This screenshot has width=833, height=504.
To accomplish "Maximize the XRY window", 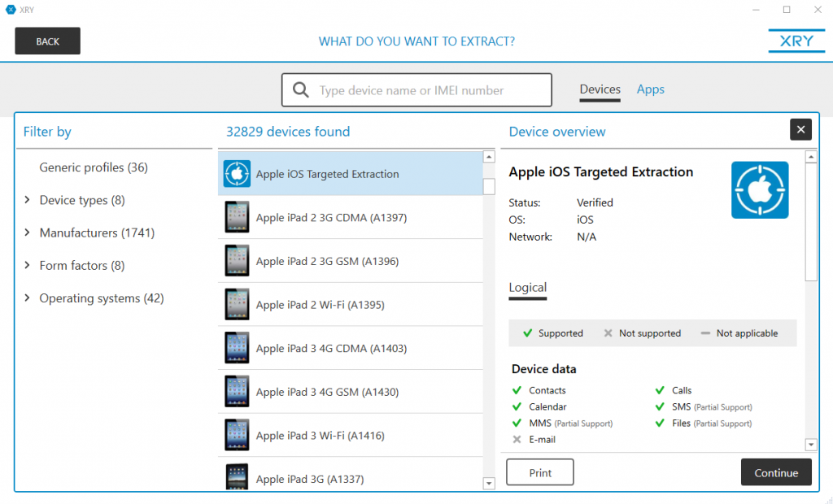I will point(787,10).
